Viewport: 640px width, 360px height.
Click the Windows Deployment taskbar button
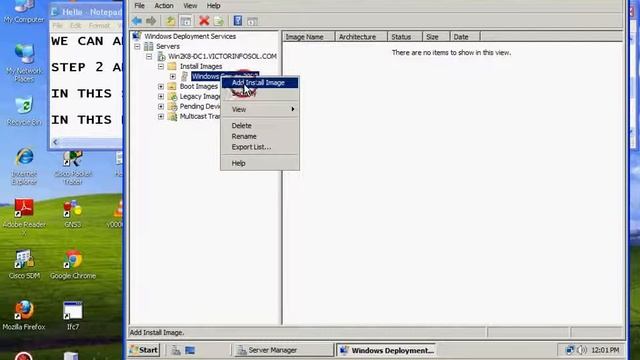tap(386, 350)
